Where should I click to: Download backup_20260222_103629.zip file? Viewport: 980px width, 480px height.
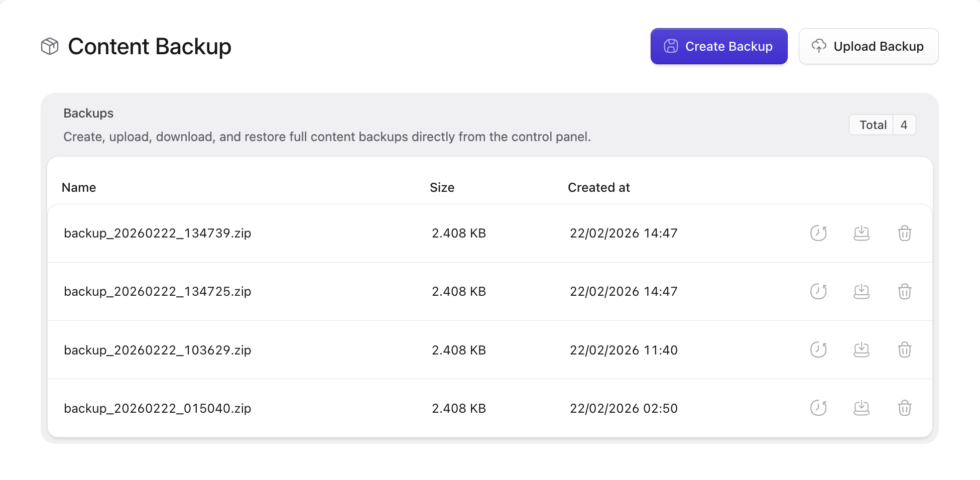862,349
